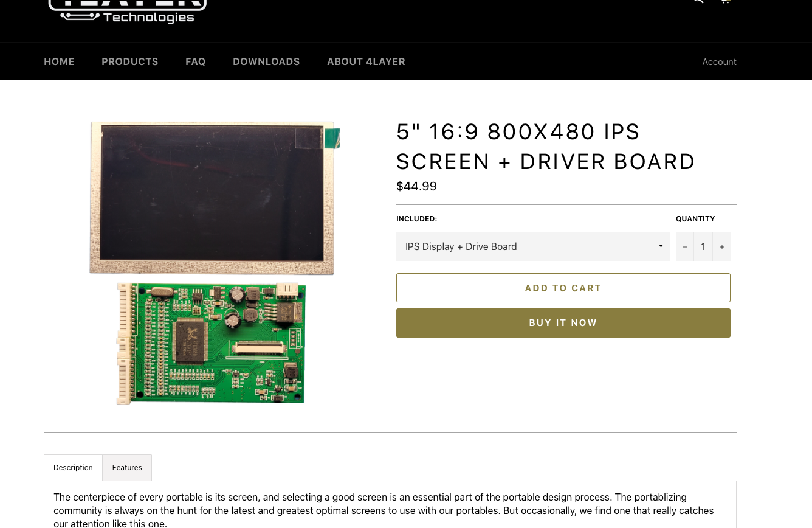Viewport: 812px width, 528px height.
Task: Decrease quantity with the minus button
Action: 685,246
